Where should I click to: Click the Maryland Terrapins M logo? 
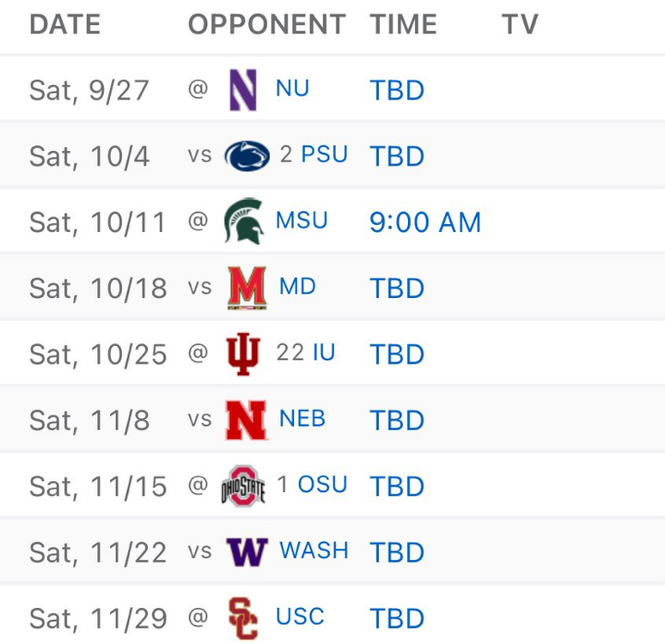pyautogui.click(x=247, y=288)
